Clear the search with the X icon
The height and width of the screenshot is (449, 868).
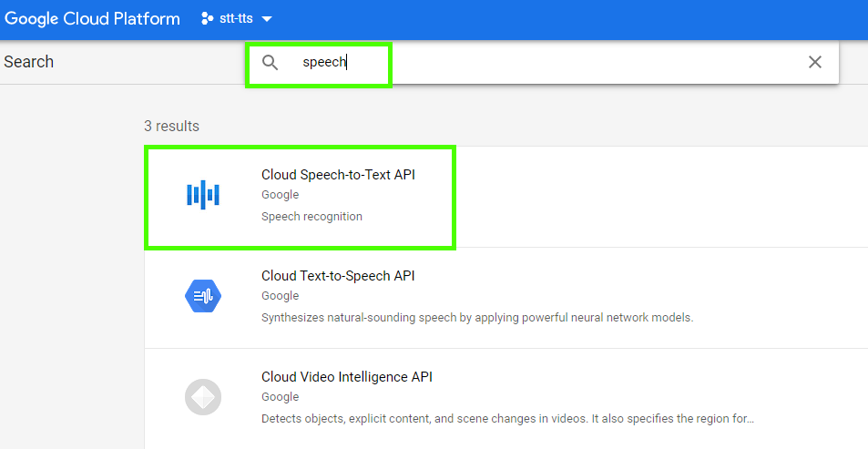814,62
